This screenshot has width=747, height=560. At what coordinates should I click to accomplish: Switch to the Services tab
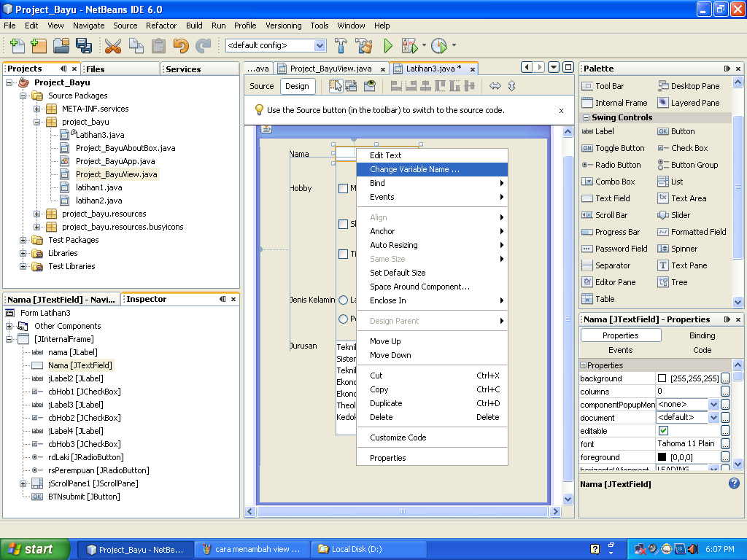[x=183, y=69]
